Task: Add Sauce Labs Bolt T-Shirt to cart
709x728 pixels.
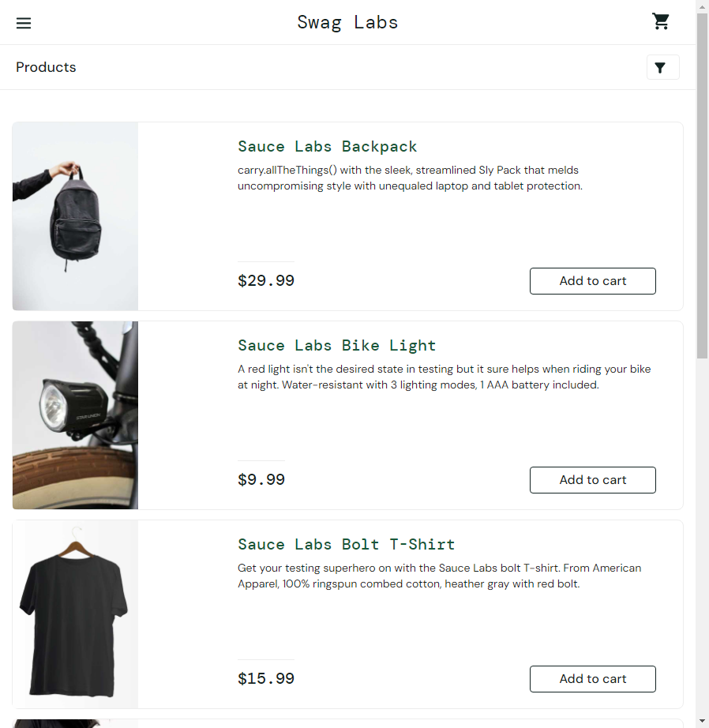Action: pyautogui.click(x=592, y=679)
